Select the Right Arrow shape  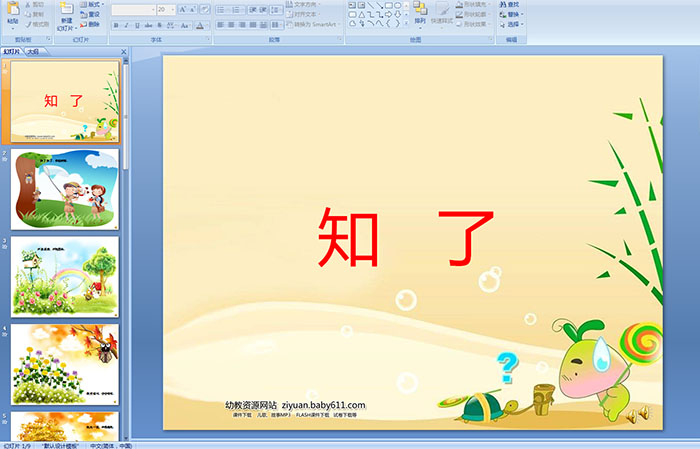pyautogui.click(x=388, y=14)
